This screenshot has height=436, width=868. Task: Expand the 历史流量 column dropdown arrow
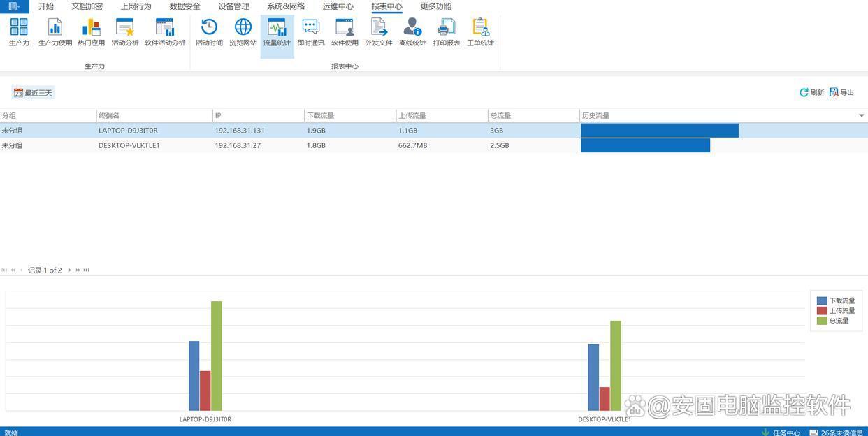(x=861, y=115)
